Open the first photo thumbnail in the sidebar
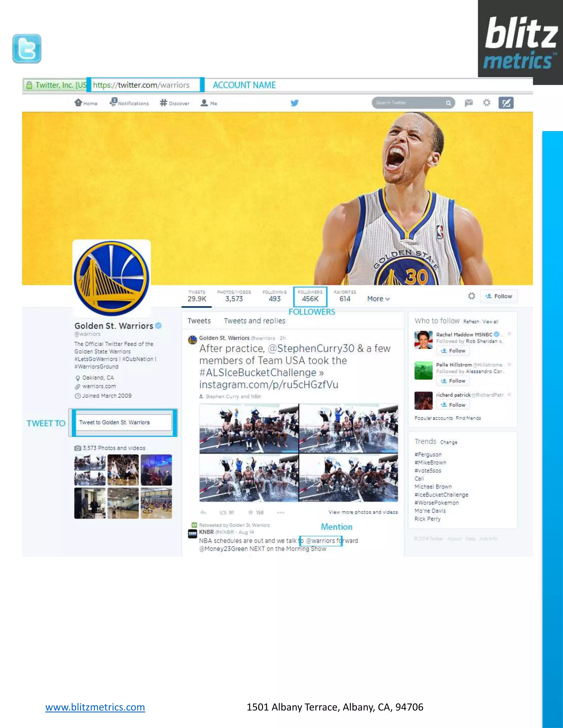Viewport: 563px width, 728px height. point(90,470)
